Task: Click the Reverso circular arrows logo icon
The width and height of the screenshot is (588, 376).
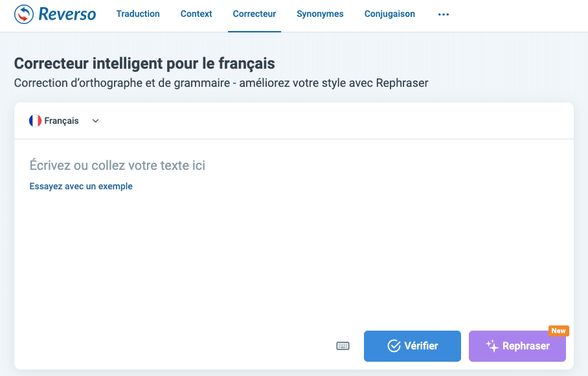Action: [24, 14]
